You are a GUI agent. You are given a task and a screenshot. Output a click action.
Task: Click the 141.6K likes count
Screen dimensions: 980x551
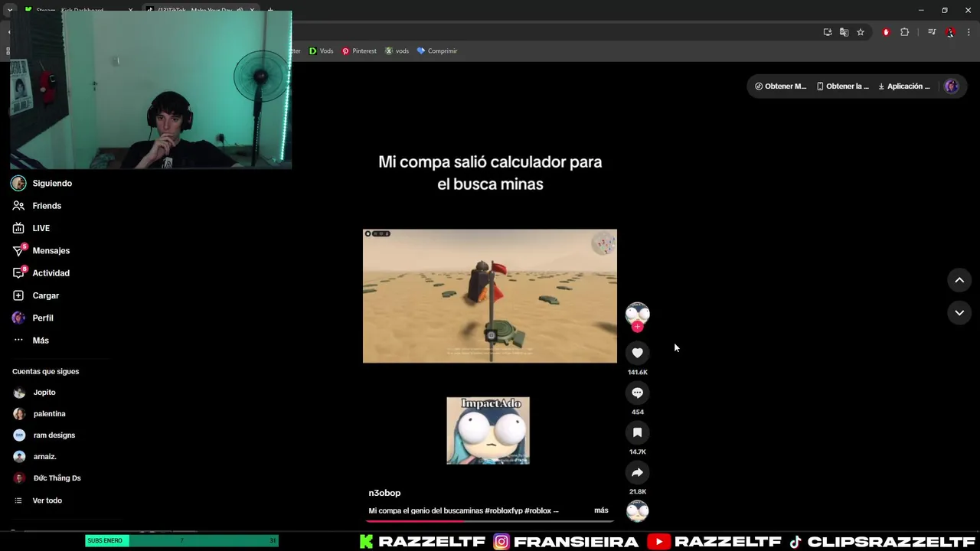(637, 373)
